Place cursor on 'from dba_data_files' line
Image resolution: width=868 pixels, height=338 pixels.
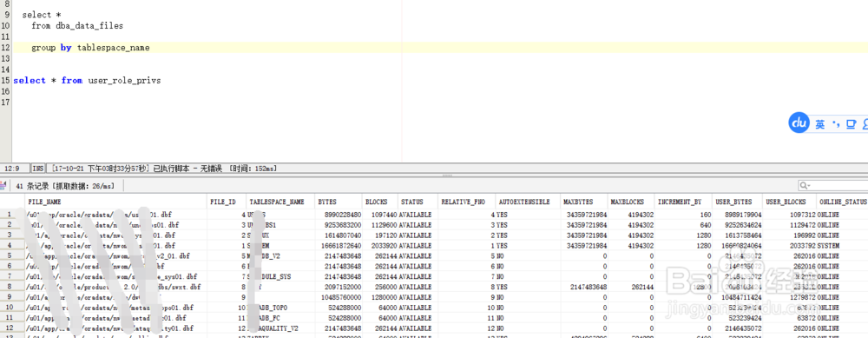[x=77, y=26]
